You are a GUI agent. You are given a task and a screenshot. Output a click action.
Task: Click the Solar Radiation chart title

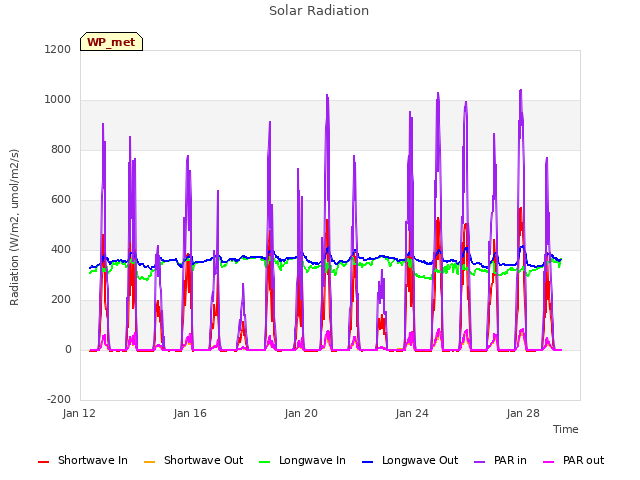click(x=319, y=11)
